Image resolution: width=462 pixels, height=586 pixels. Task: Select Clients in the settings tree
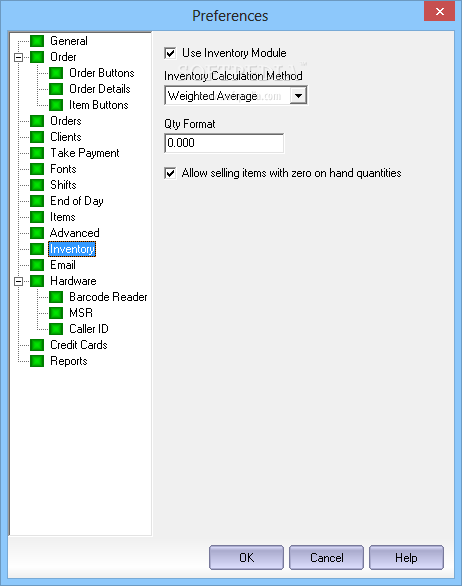coord(66,137)
